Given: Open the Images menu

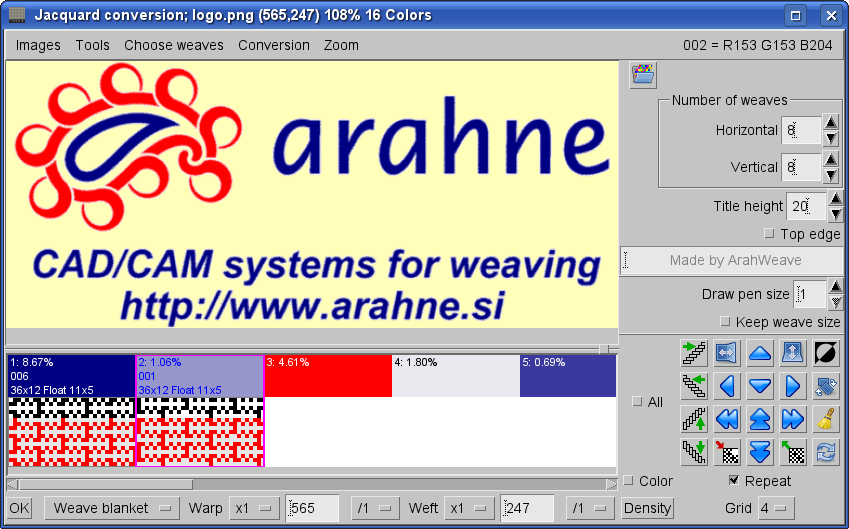Looking at the screenshot, I should (38, 45).
